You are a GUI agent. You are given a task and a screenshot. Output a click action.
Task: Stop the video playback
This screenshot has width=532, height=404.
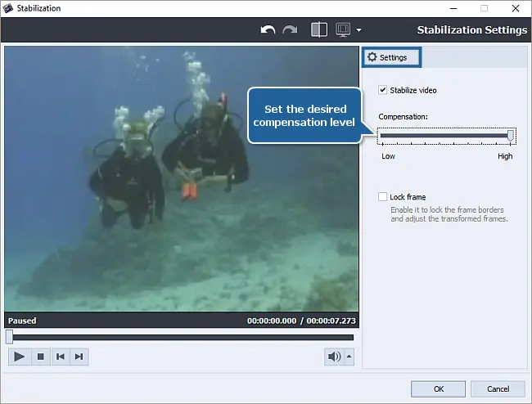(40, 357)
